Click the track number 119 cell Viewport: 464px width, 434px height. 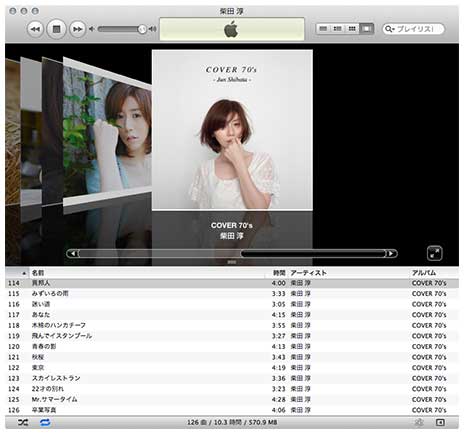(14, 336)
